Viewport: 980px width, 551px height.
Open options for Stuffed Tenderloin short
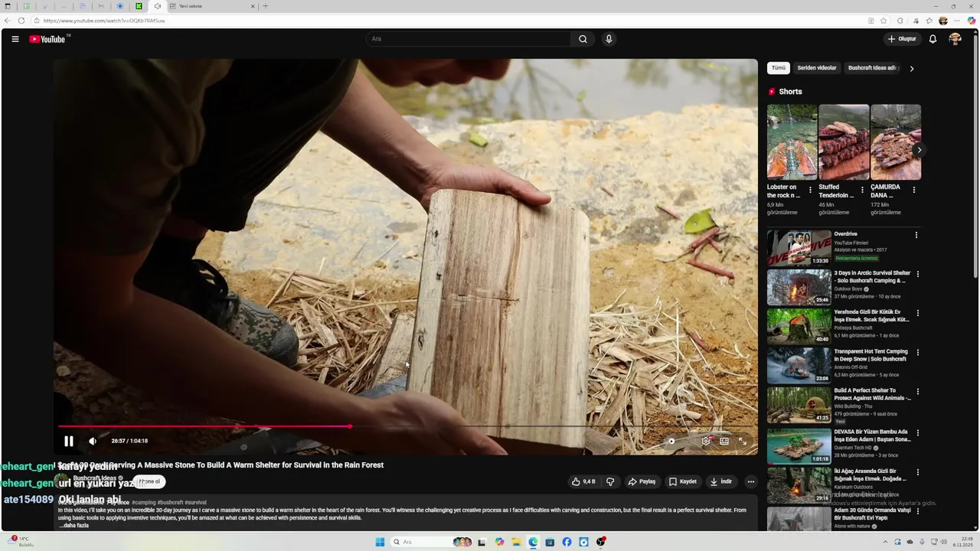coord(862,190)
